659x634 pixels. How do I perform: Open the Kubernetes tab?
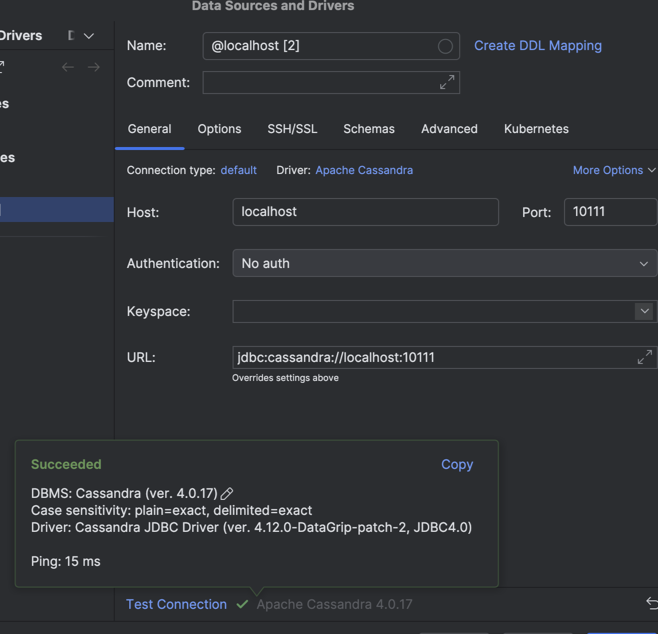(x=536, y=129)
